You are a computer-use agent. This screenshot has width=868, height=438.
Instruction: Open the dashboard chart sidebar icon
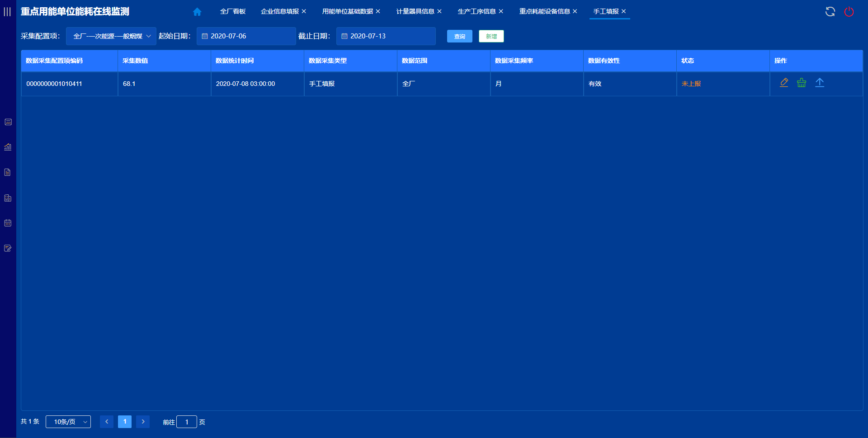[x=8, y=122]
